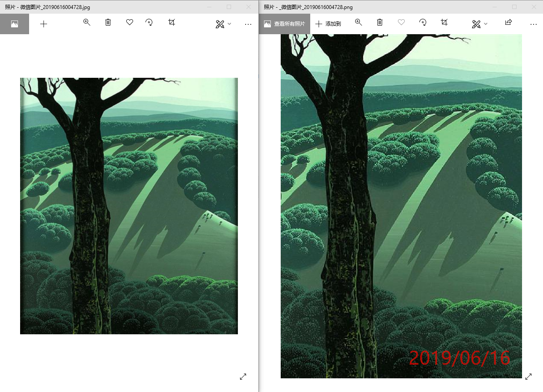The height and width of the screenshot is (392, 543).
Task: Click the tree painting in the left jpg window
Action: point(129,206)
